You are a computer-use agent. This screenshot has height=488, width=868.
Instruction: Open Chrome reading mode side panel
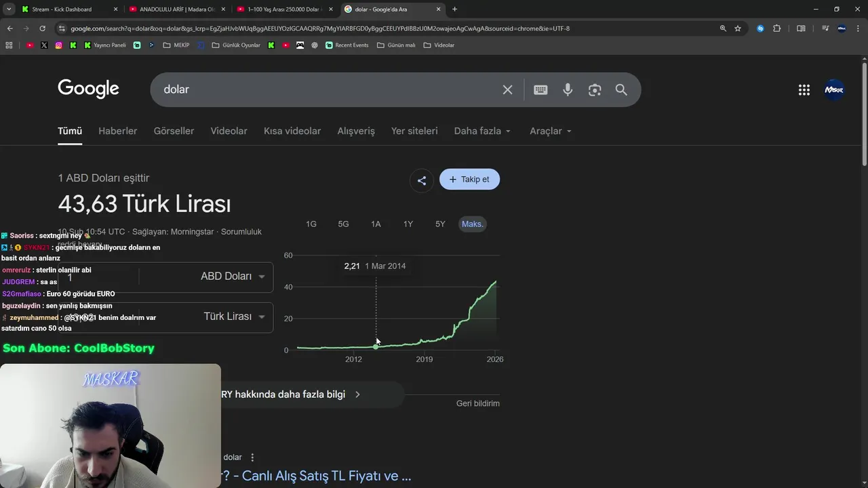point(801,28)
